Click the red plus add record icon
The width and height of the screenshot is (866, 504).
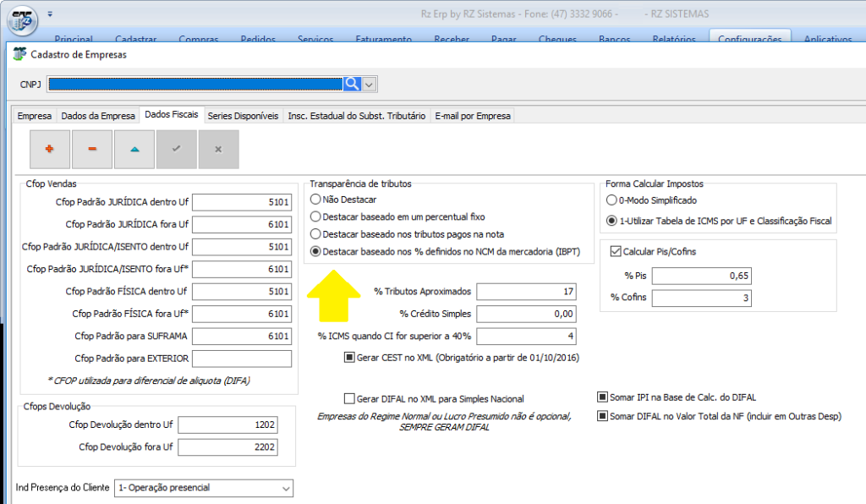[49, 149]
